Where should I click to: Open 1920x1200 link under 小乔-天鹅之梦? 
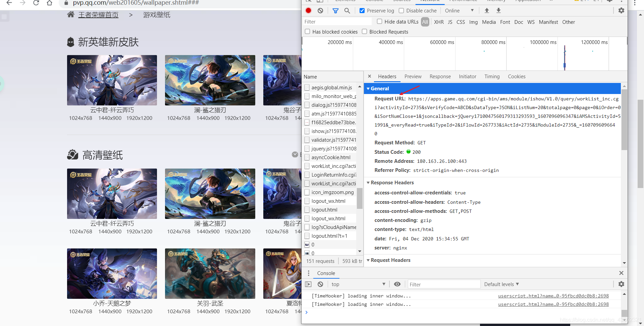[x=139, y=311]
